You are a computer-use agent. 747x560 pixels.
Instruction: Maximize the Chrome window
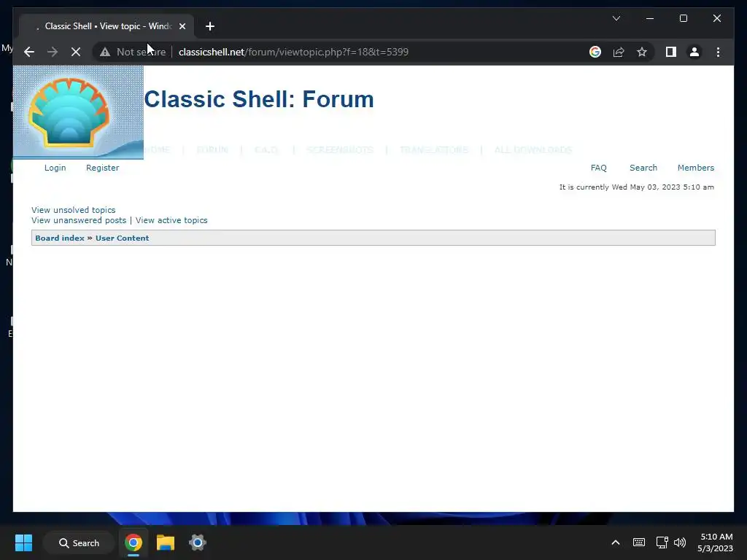click(683, 18)
